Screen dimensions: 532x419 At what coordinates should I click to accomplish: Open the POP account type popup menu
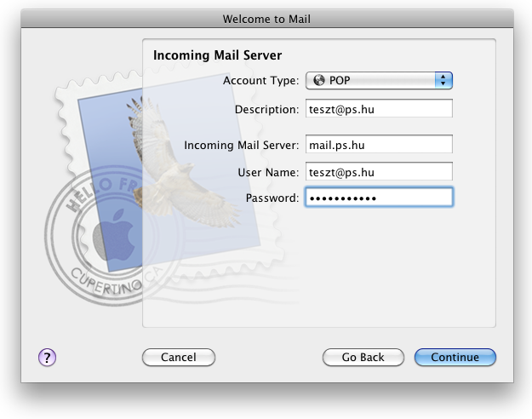(379, 80)
